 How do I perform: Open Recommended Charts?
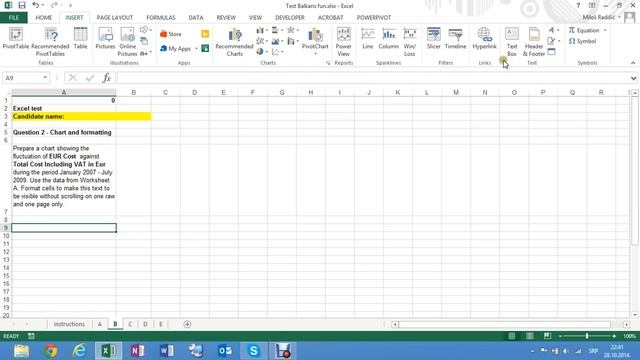(234, 42)
